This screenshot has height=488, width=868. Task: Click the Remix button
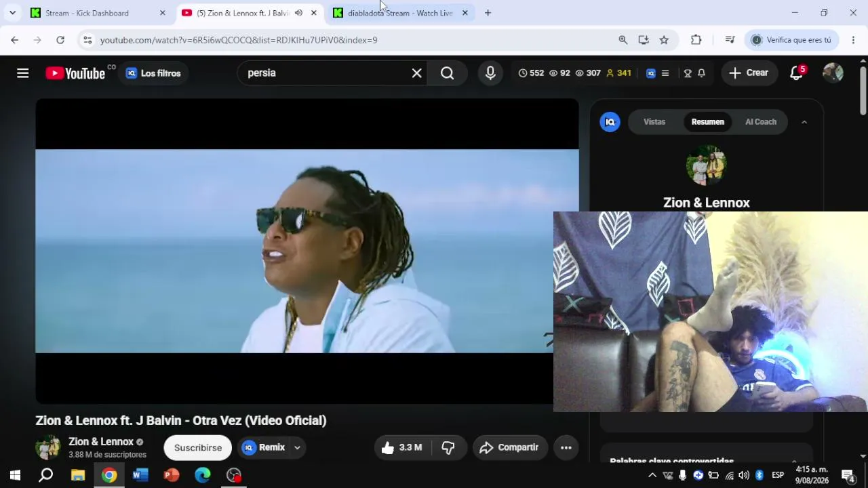point(264,447)
